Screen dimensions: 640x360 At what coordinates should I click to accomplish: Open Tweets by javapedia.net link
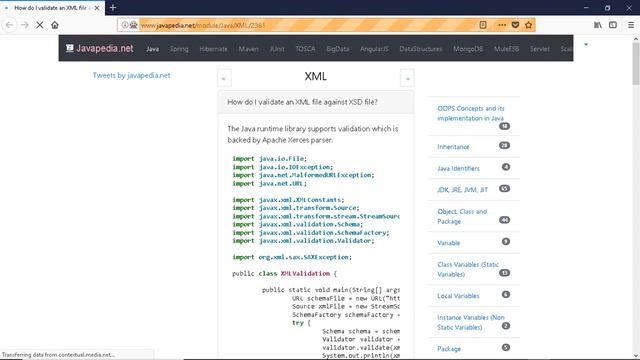[131, 76]
